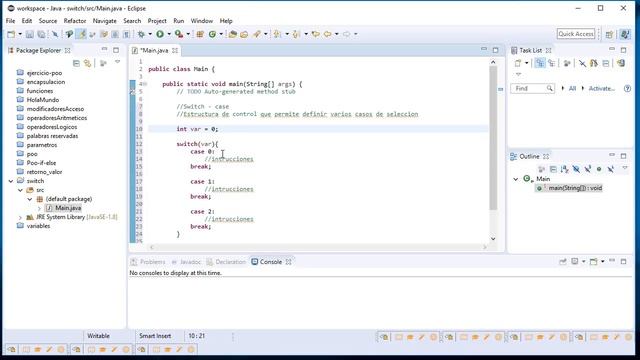
Task: Click the Save All toolbar icon
Action: coord(41,35)
